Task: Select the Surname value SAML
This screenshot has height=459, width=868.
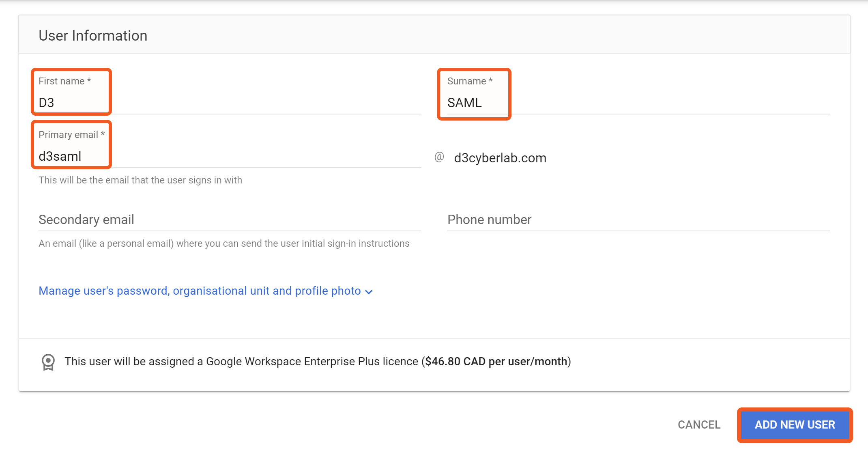Action: [x=464, y=103]
